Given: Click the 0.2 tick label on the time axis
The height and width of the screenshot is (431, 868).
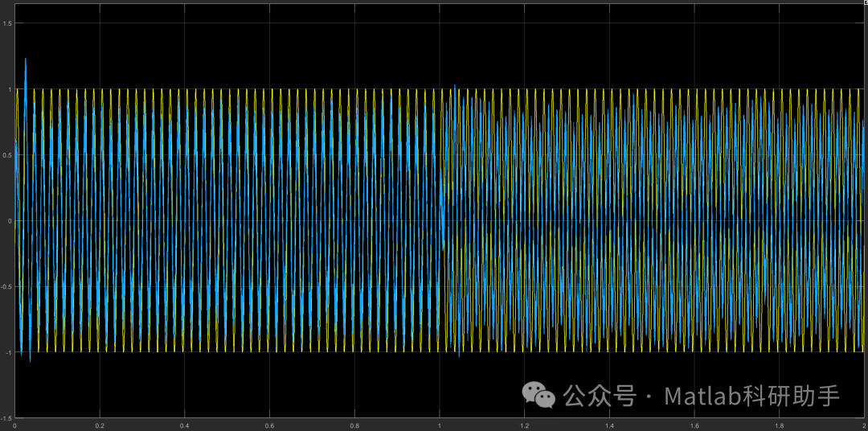Looking at the screenshot, I should click(100, 426).
